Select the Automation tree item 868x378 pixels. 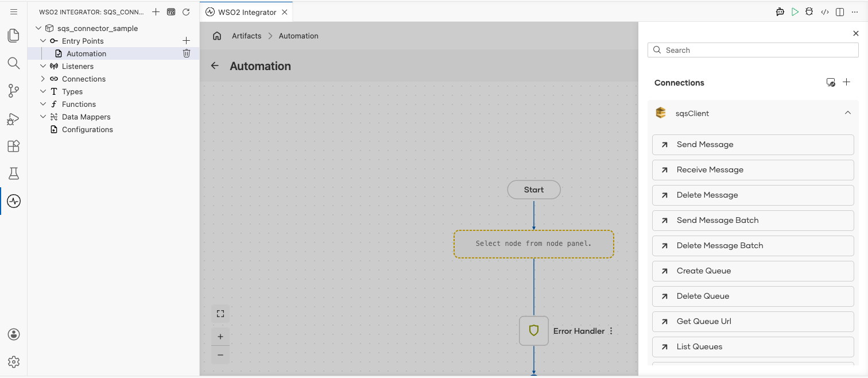point(114,53)
